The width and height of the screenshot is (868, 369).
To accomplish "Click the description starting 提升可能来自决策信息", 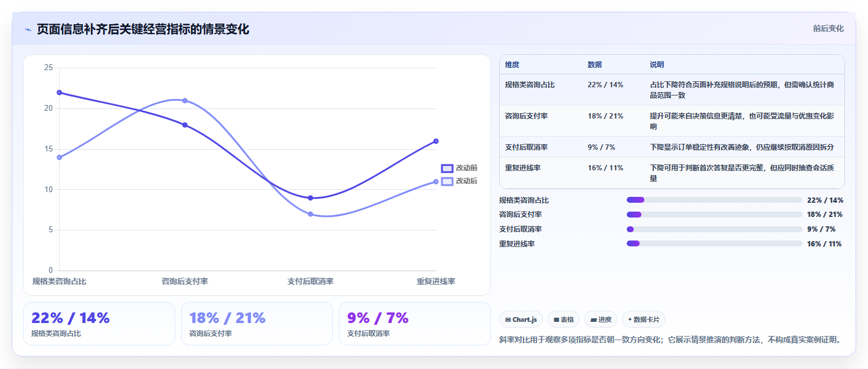I will (x=742, y=121).
